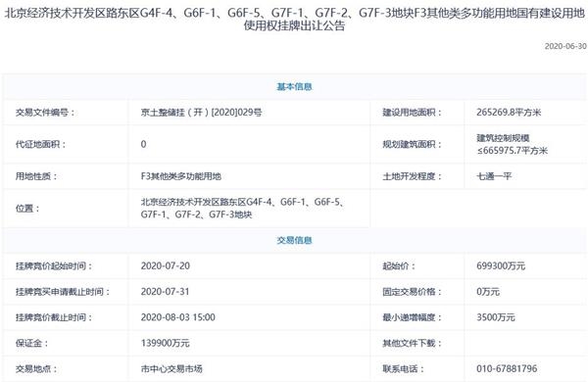This screenshot has width=588, height=382.
Task: Select the value 699300万元
Action: click(x=501, y=266)
